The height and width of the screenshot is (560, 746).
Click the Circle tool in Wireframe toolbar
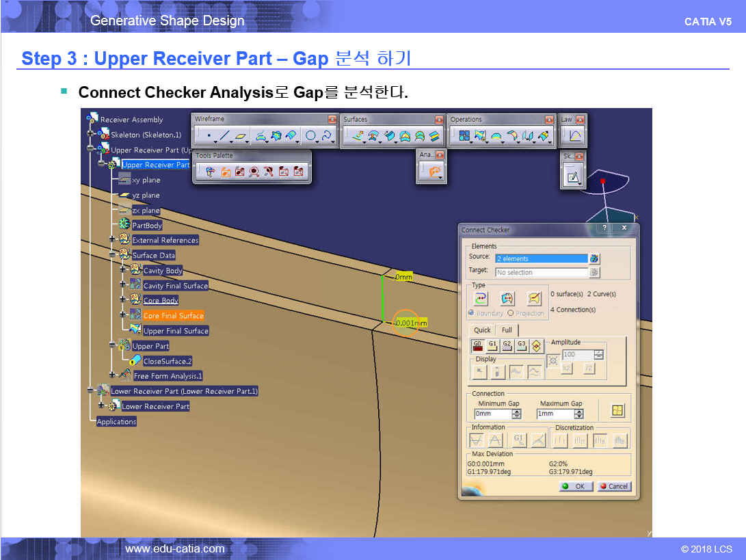point(311,136)
